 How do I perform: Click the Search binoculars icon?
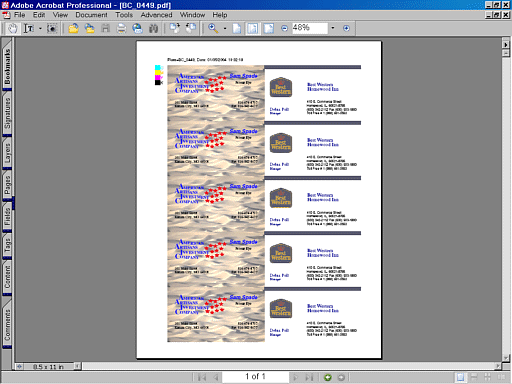coord(153,28)
